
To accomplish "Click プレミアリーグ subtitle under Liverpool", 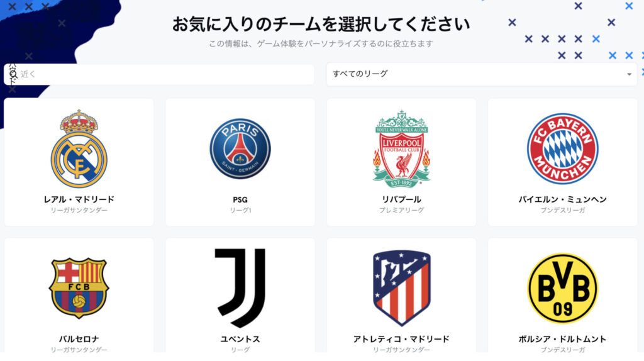I will 401,210.
